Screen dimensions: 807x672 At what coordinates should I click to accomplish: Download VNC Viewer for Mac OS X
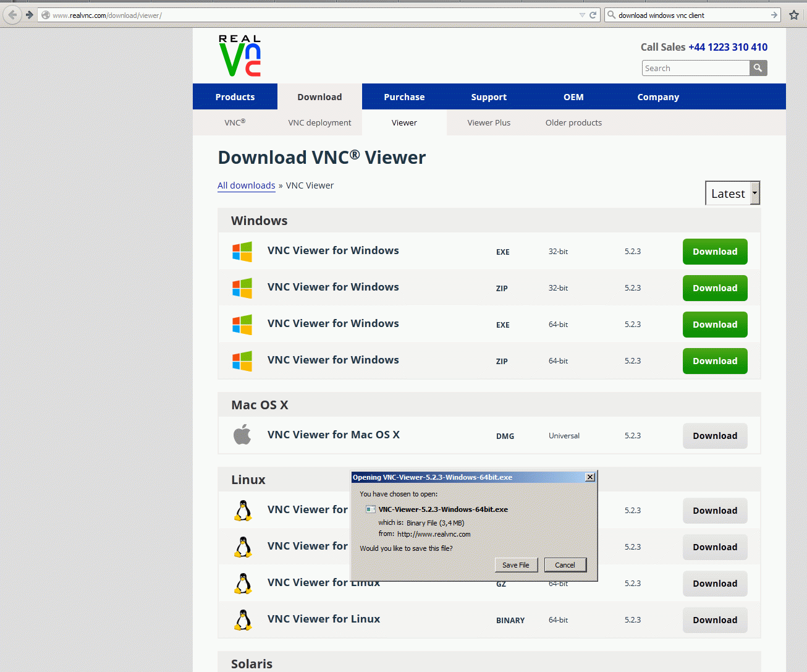pos(715,436)
